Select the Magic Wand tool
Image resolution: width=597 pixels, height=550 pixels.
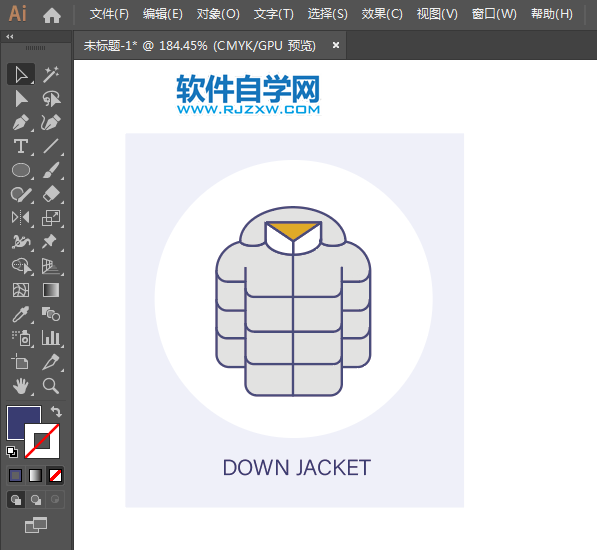click(x=51, y=74)
